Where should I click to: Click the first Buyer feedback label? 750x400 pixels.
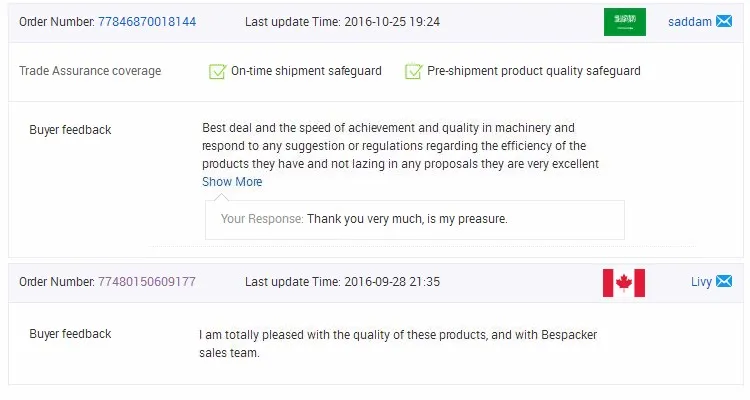(70, 130)
